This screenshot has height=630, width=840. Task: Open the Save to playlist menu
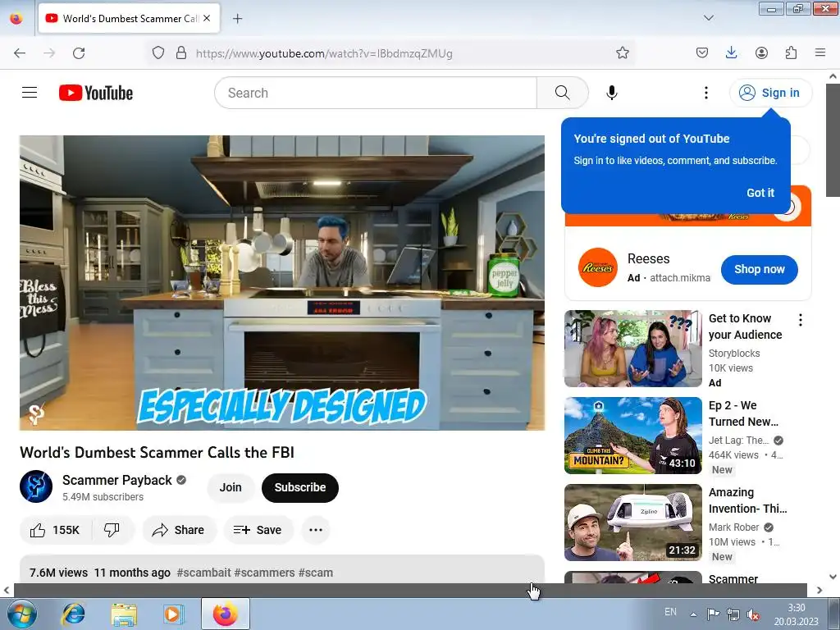[258, 530]
